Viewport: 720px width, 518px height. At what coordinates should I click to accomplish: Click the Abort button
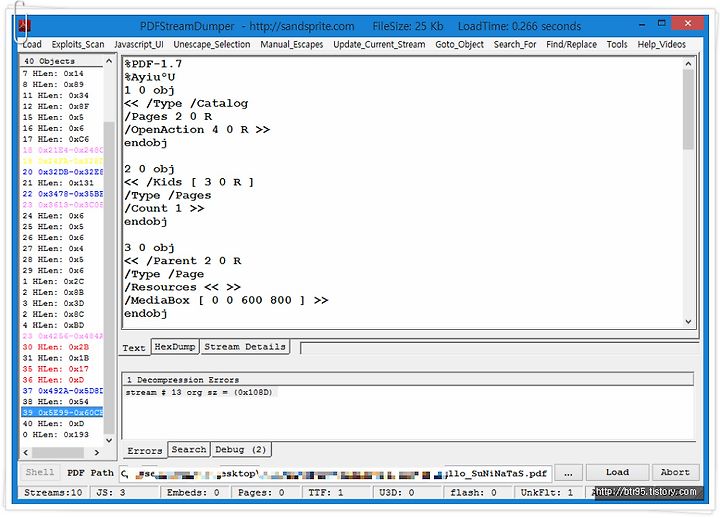(x=675, y=472)
